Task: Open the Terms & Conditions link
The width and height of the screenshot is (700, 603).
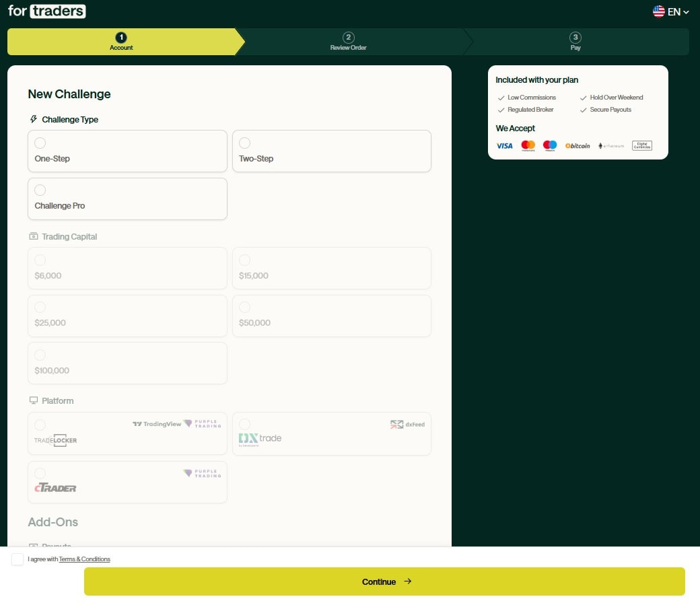Action: (x=84, y=559)
